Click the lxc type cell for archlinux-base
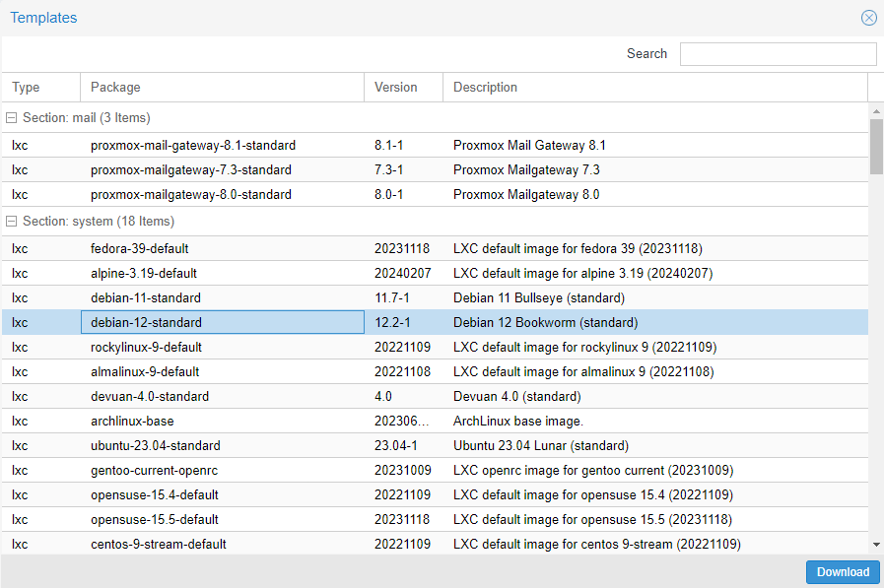884x588 pixels. coord(41,422)
